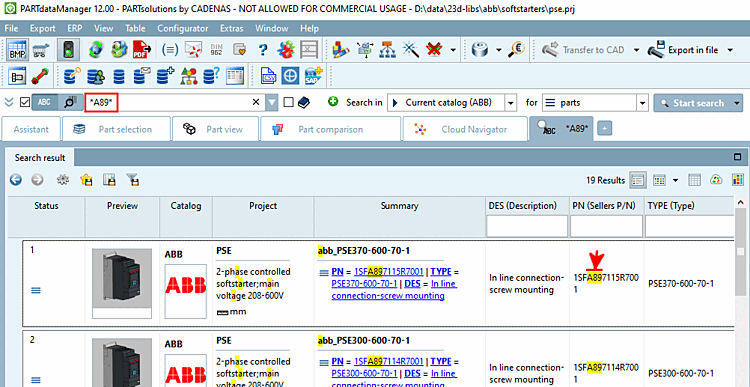Click the PDF export icon
This screenshot has width=750, height=387.
tap(142, 50)
